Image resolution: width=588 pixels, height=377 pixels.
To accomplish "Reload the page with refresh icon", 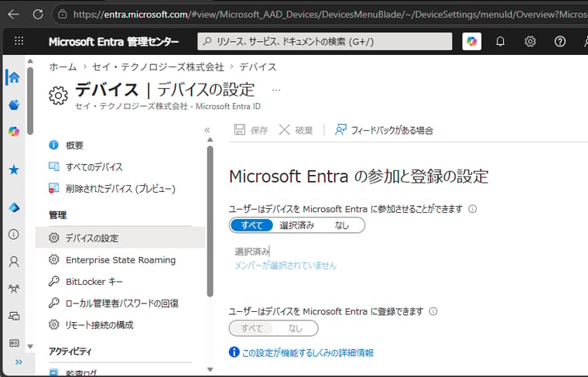I will coord(38,14).
